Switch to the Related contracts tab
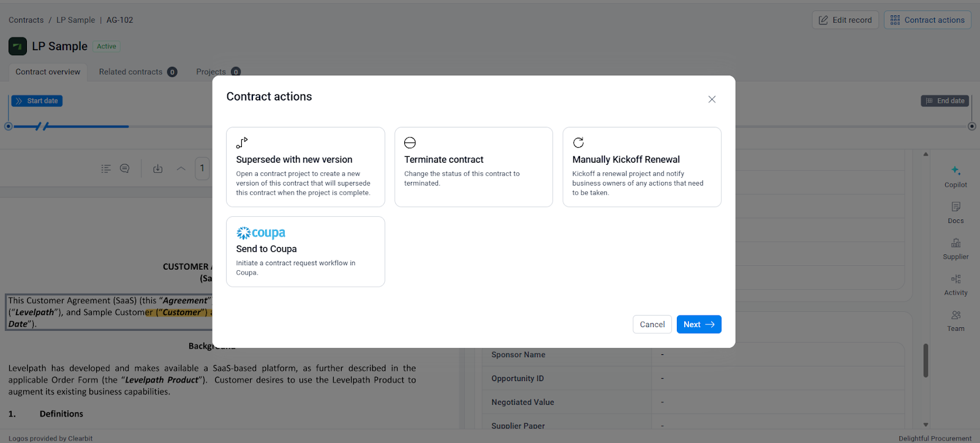Screen dimensions: 980x443 (131, 72)
